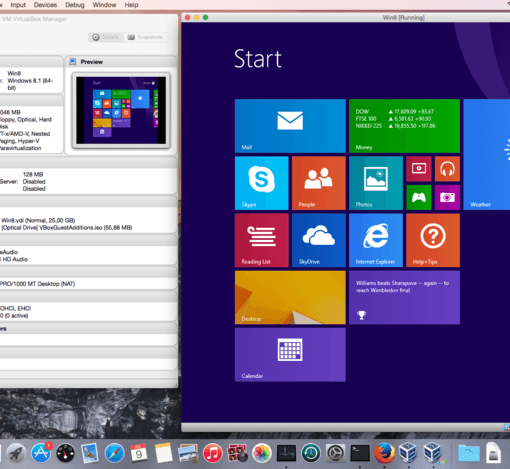
Task: Click the 'VM VirtualBox Manager' window title
Action: coord(34,19)
